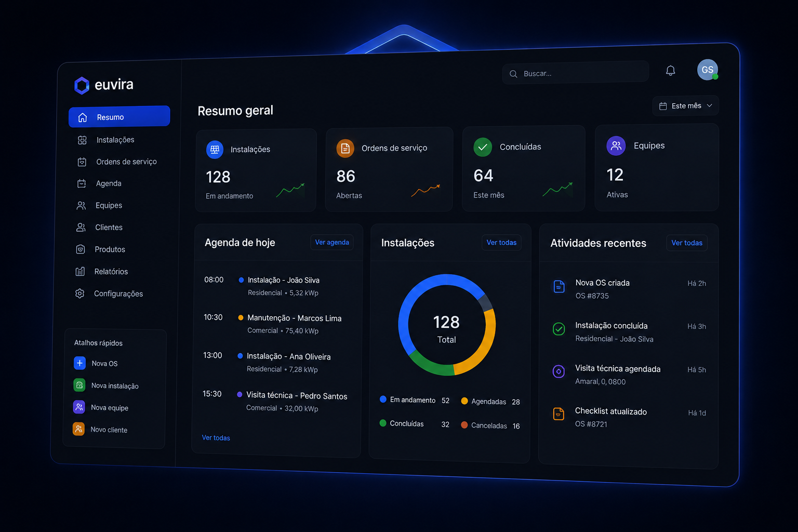Open the Agenda sidebar item
This screenshot has width=798, height=532.
tap(109, 183)
